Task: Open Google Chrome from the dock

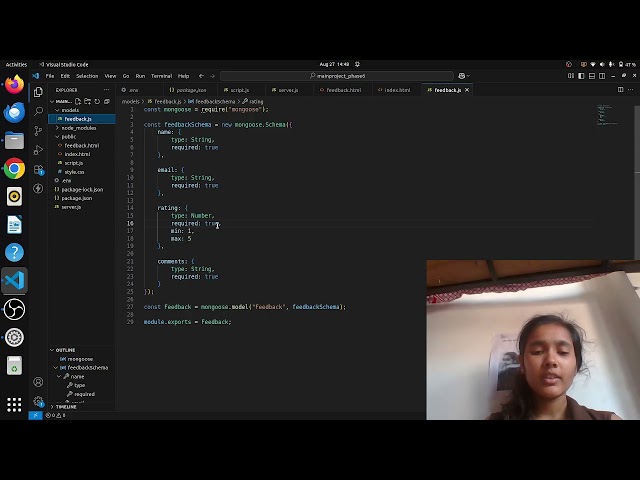Action: click(x=14, y=169)
